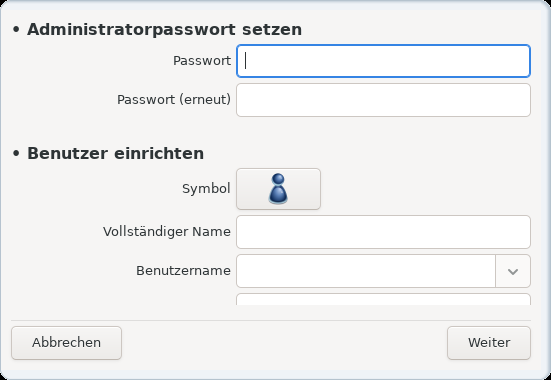Focus the administrator Passwort input field
Screen dimensions: 551x380
383,61
